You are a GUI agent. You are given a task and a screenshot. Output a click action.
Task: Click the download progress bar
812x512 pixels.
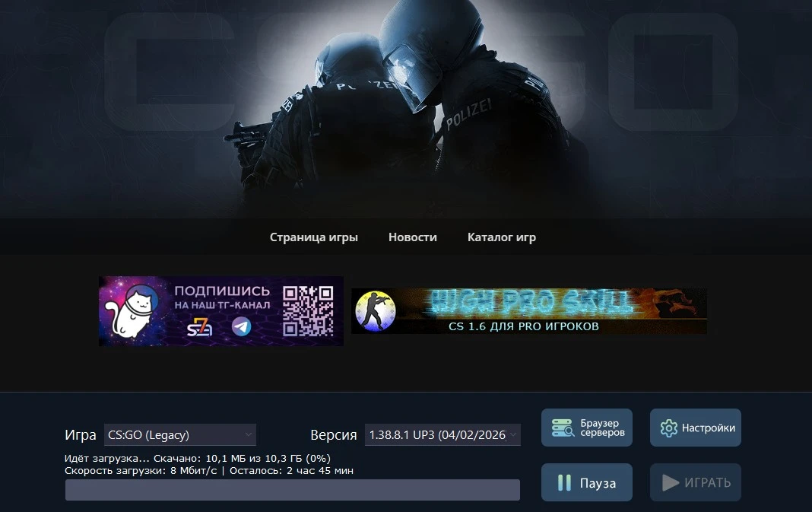coord(293,490)
